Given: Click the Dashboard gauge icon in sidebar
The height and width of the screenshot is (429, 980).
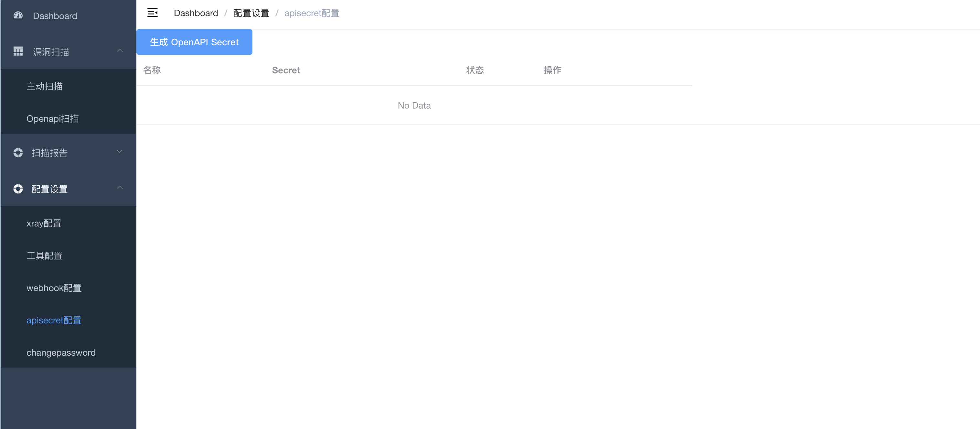Looking at the screenshot, I should pyautogui.click(x=18, y=15).
